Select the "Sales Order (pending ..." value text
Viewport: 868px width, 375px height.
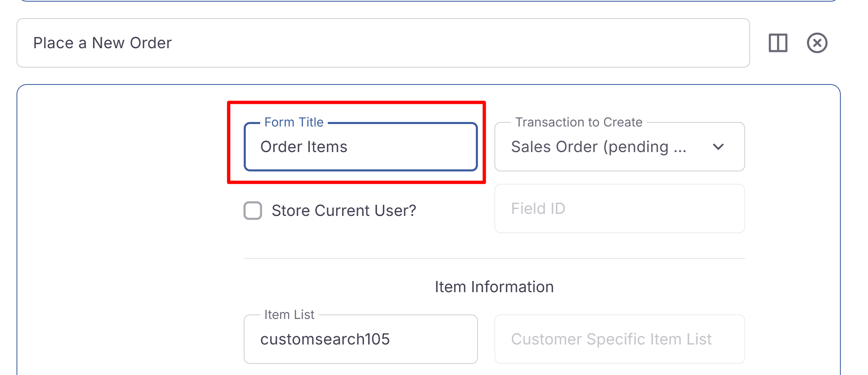click(x=598, y=147)
